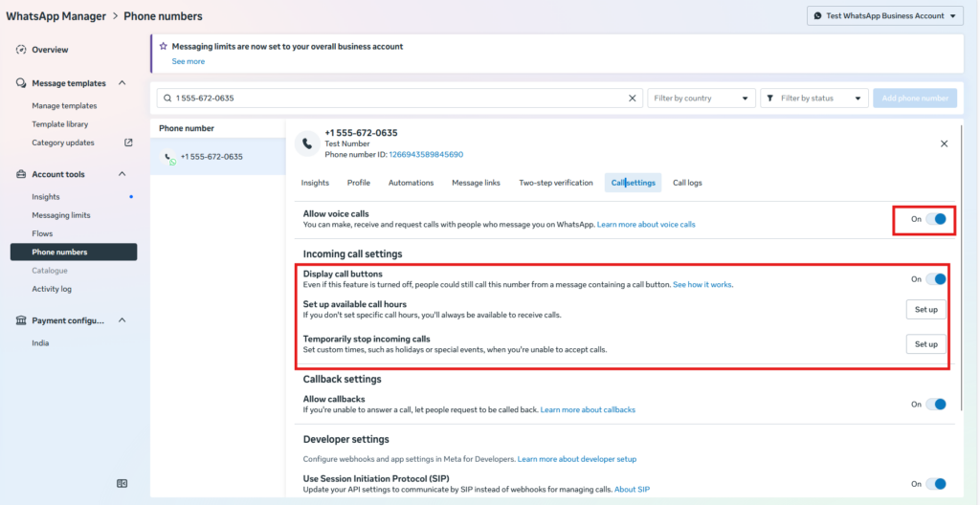Open the Call logs tab
Viewport: 980px width, 505px height.
687,183
